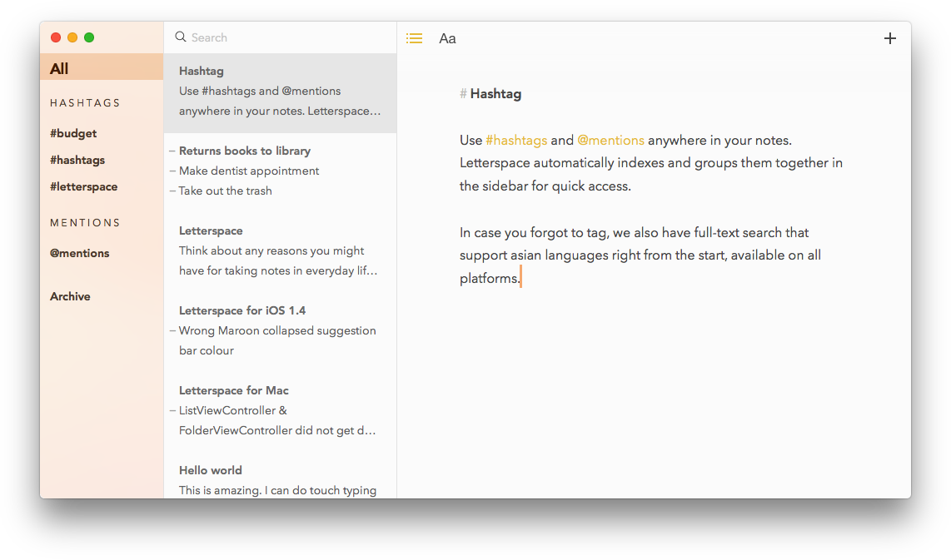Maximize the window with green button

(89, 37)
